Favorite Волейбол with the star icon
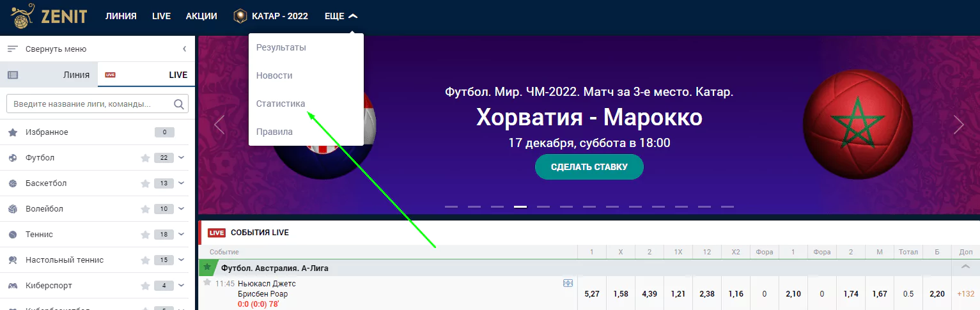The width and height of the screenshot is (980, 310). click(145, 209)
